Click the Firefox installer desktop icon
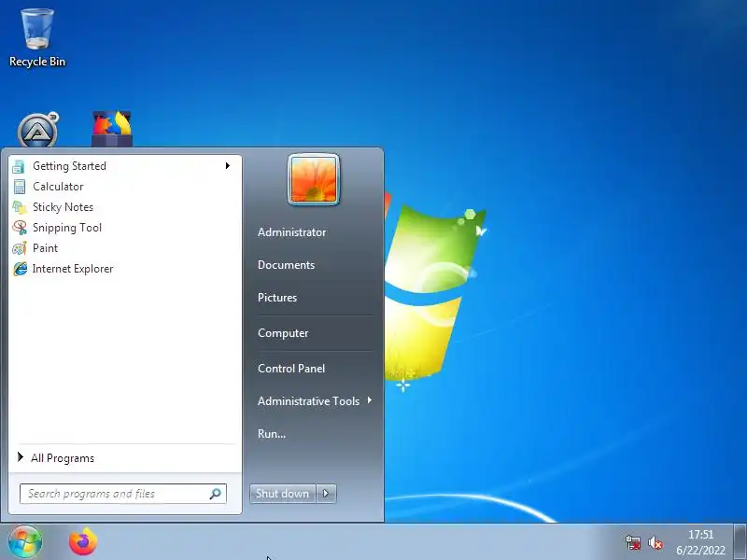The width and height of the screenshot is (747, 560). click(x=112, y=129)
